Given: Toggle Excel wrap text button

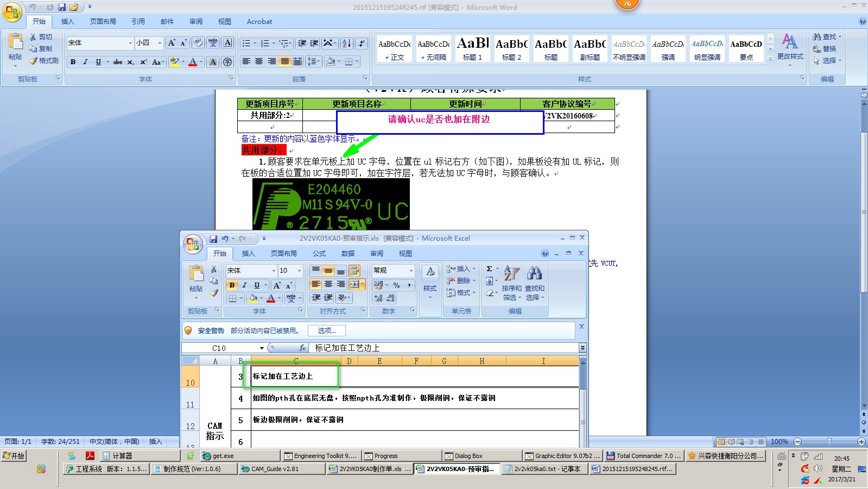Looking at the screenshot, I should pyautogui.click(x=354, y=271).
